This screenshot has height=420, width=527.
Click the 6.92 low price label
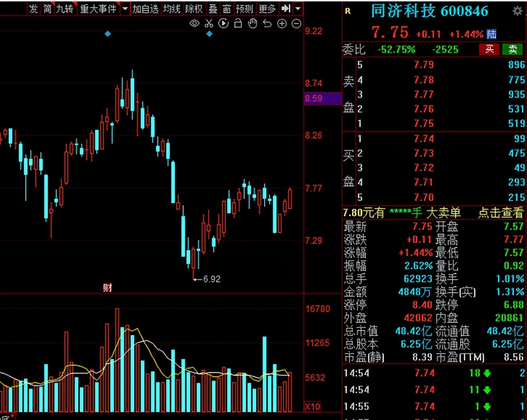coord(212,279)
